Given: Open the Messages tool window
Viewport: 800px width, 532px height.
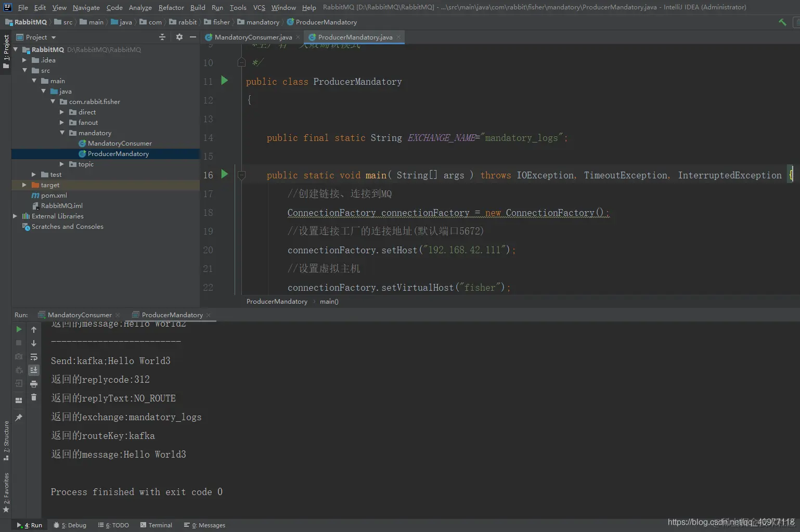Looking at the screenshot, I should point(204,525).
